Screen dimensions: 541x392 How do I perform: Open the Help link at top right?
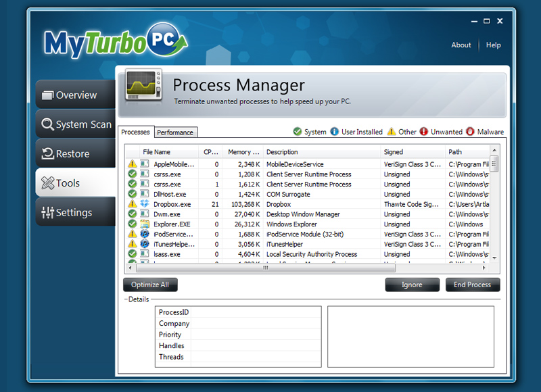[494, 45]
